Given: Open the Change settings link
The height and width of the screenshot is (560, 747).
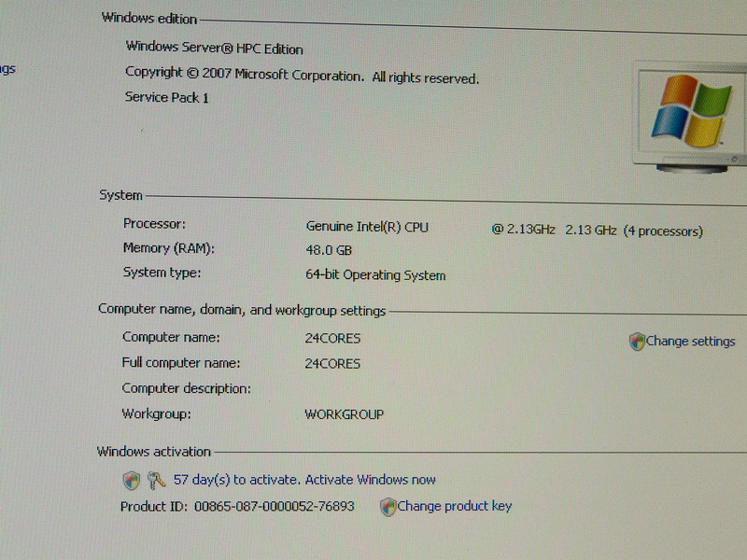Looking at the screenshot, I should pyautogui.click(x=690, y=342).
